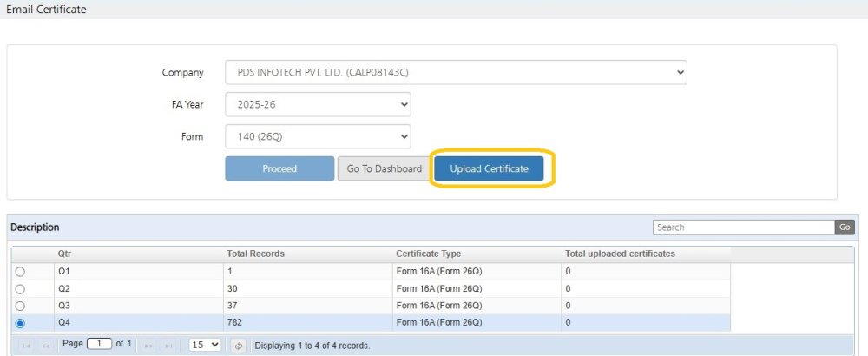Click the Q4 quarter cell

click(x=138, y=323)
